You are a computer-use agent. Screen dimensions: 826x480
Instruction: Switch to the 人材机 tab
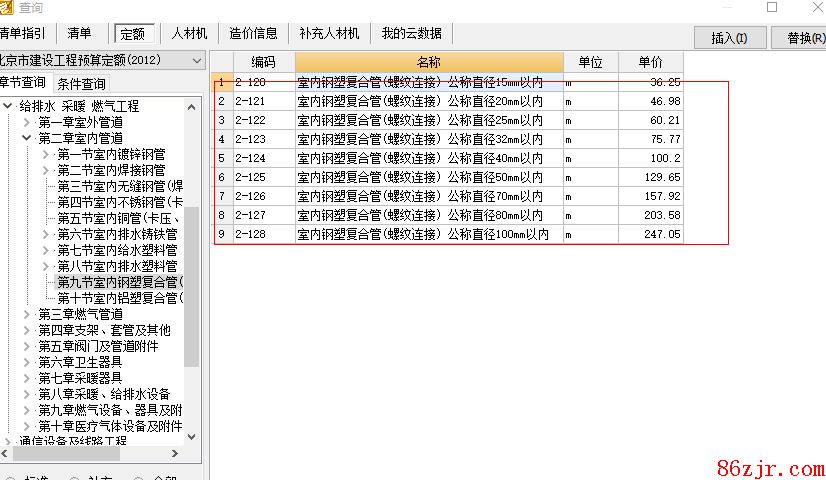coord(189,33)
